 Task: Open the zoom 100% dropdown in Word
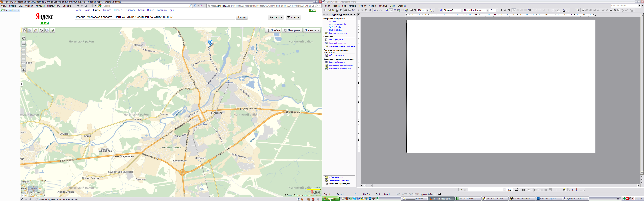[428, 10]
